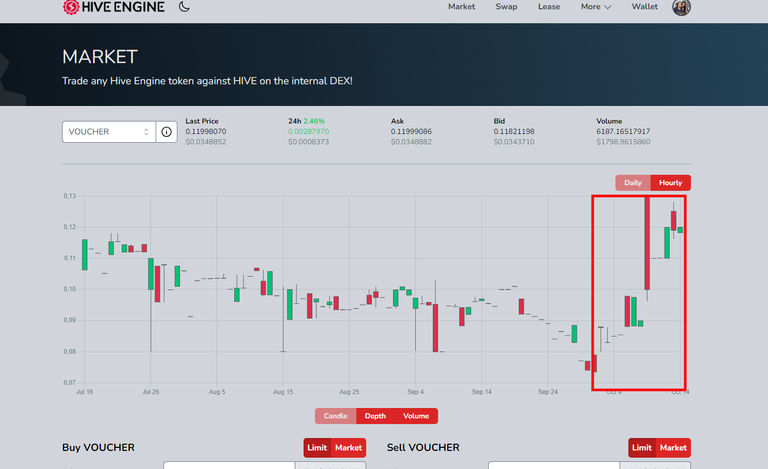Click the Aug 15 axis label

tap(283, 392)
